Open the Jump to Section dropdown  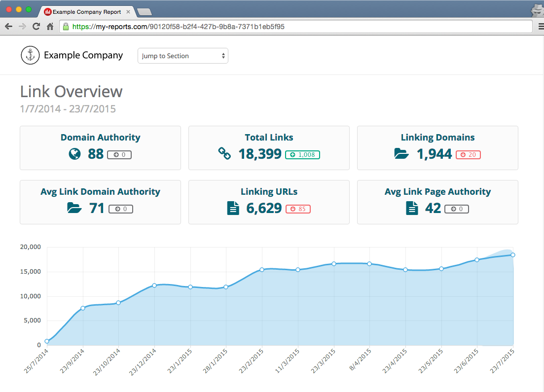[182, 56]
